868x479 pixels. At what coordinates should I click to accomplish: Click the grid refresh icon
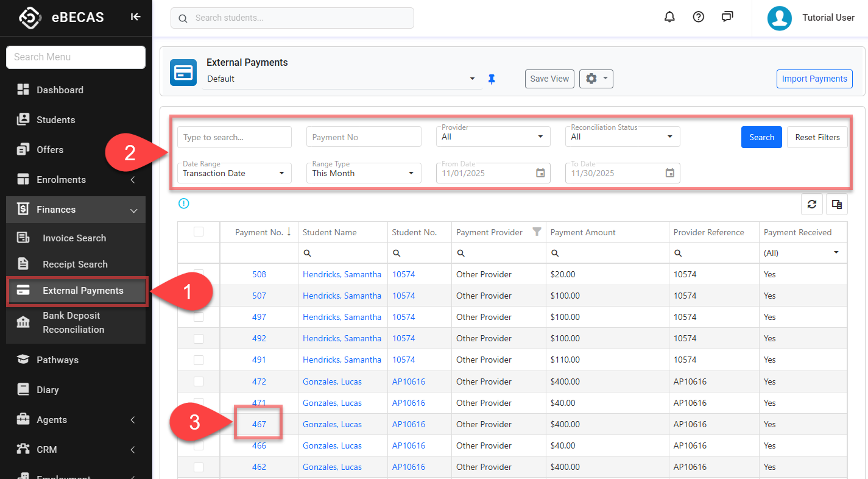click(x=812, y=205)
